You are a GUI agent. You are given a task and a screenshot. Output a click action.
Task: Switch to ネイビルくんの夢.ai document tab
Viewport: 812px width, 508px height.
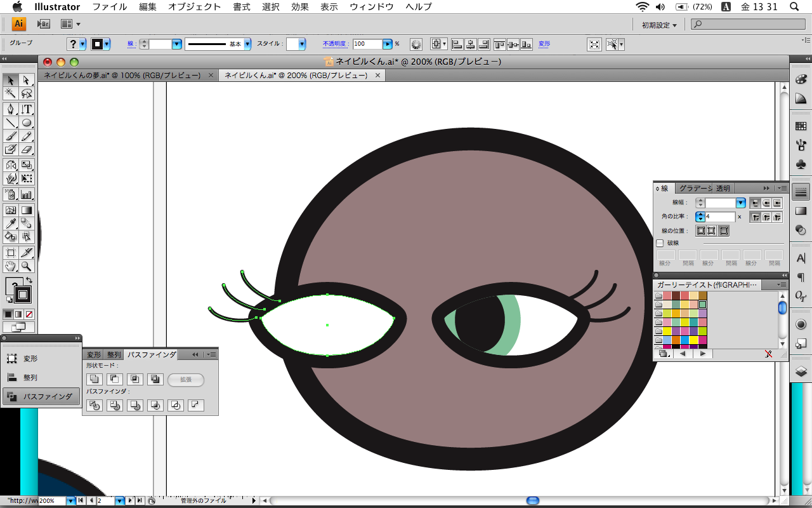(122, 75)
